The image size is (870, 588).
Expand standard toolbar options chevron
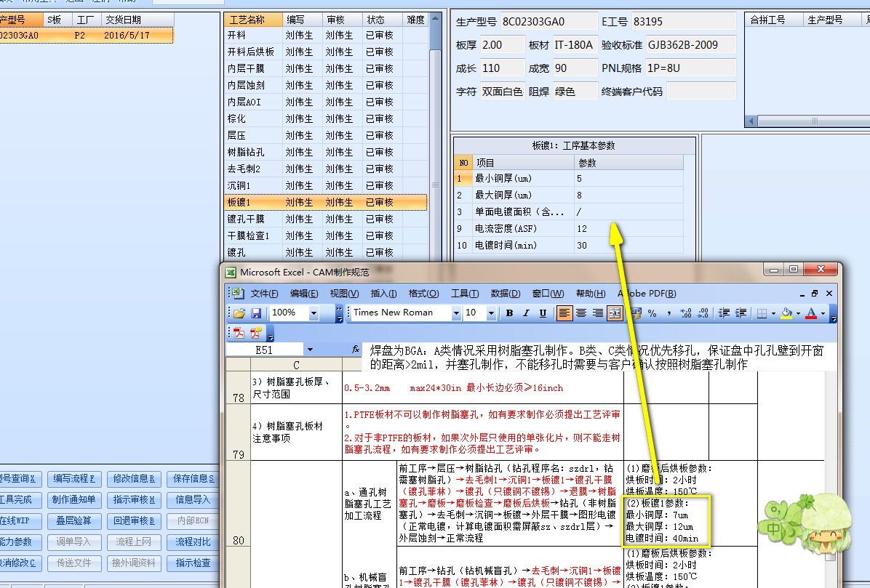click(339, 313)
